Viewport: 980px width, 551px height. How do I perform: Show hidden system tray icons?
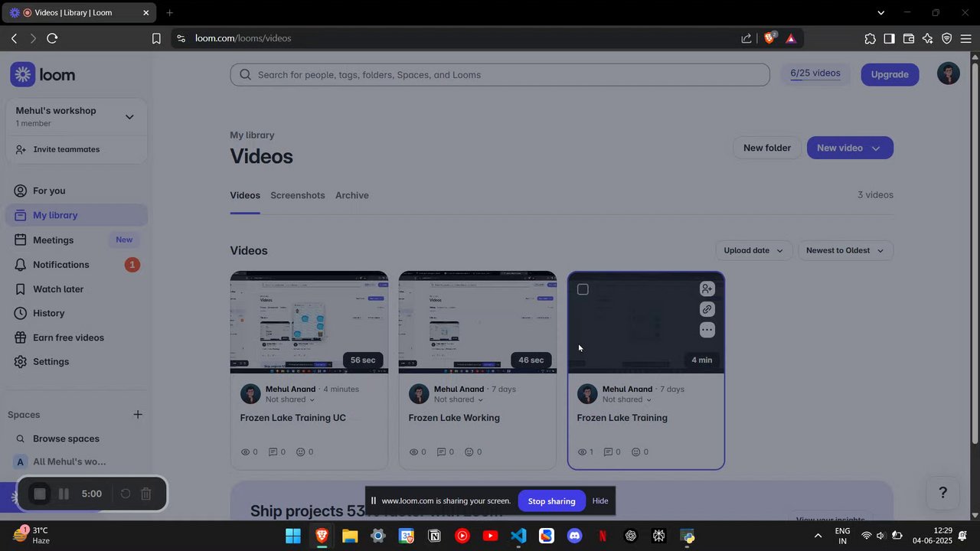tap(818, 536)
